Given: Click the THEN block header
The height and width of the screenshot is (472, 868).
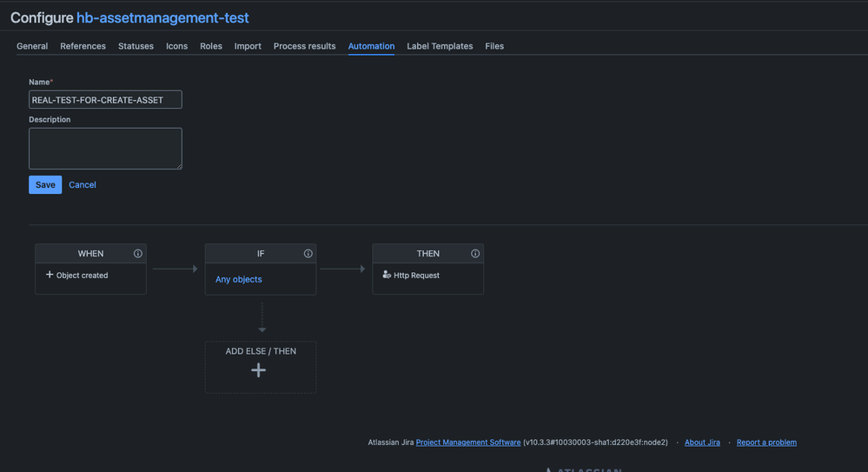Looking at the screenshot, I should pos(427,254).
